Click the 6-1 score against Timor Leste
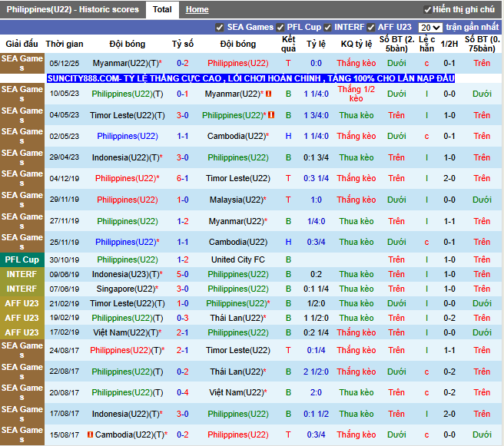This screenshot has width=504, height=446. pyautogui.click(x=183, y=178)
